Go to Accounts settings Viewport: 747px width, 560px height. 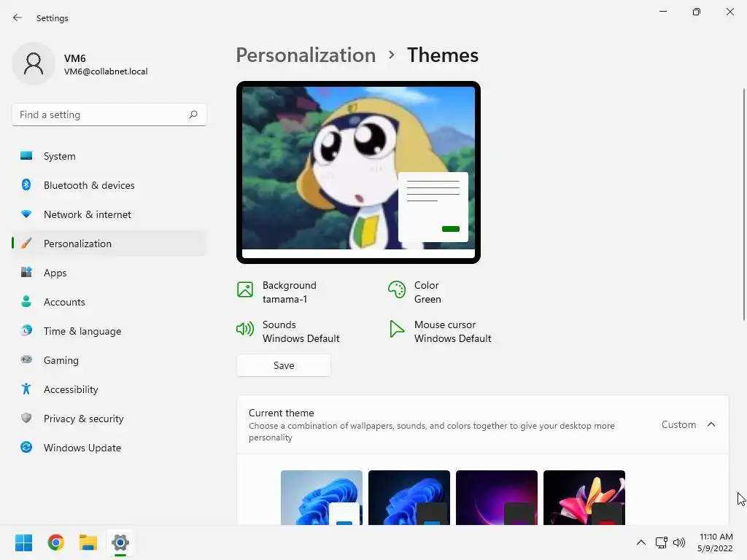pos(109,302)
